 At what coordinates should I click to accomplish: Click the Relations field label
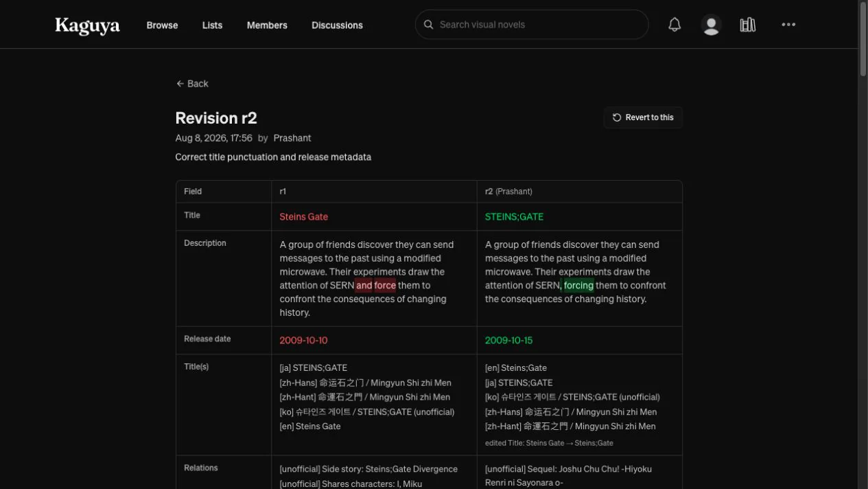pos(201,468)
